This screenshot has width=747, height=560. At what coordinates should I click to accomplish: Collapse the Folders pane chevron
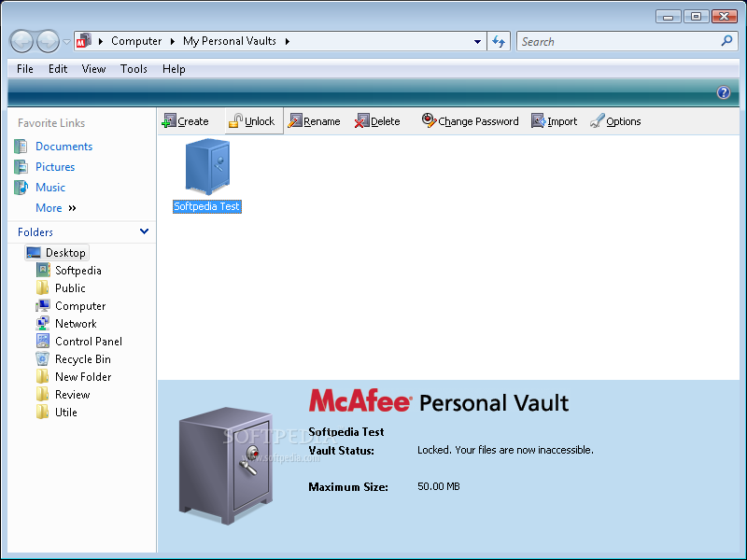[x=144, y=231]
